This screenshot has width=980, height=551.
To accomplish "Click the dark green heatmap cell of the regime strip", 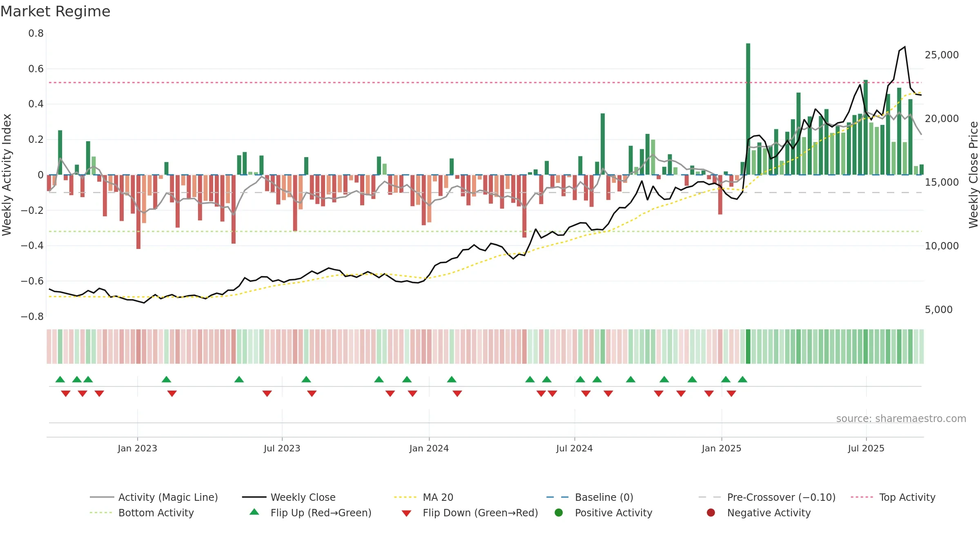I will 748,347.
